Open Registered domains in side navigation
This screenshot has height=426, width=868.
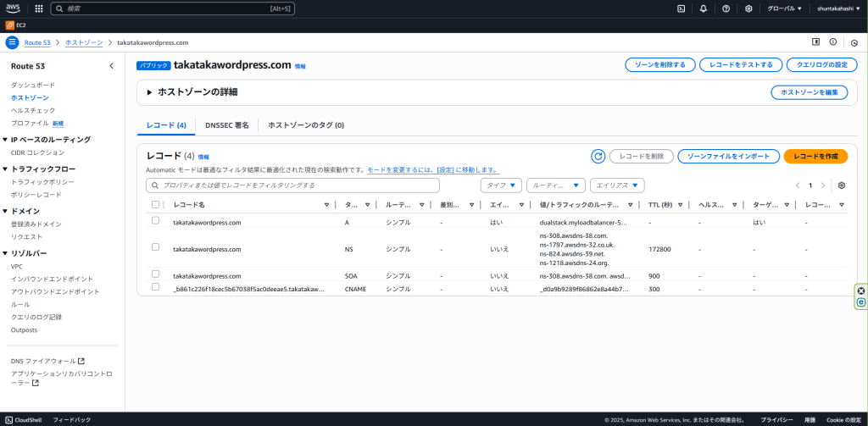click(x=36, y=224)
